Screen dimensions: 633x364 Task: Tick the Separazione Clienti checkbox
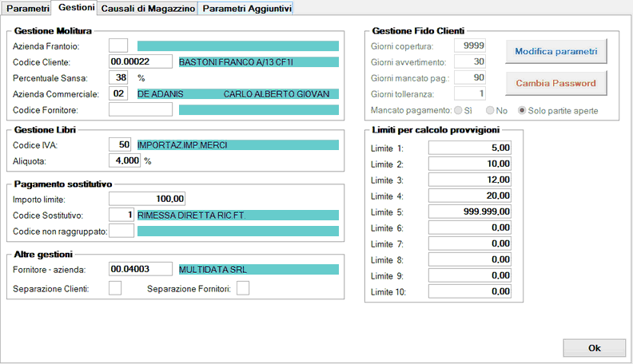coord(115,288)
